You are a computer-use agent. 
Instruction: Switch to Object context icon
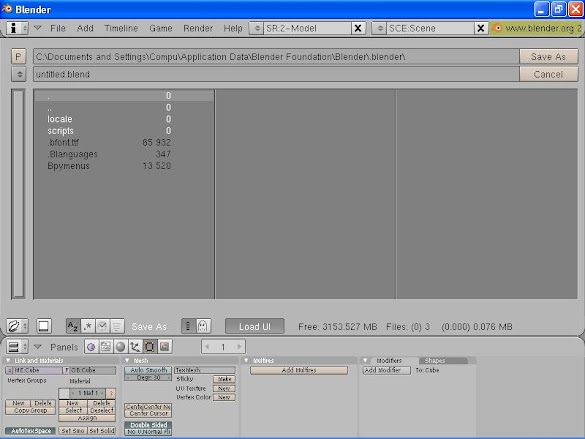[135, 347]
